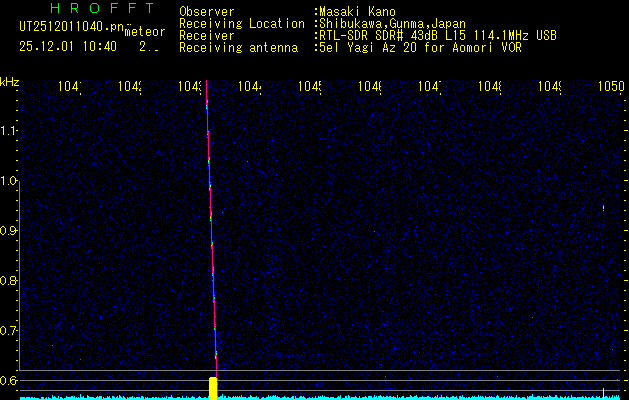Screen dimensions: 629x400
Task: Click the 1050 time axis marker
Action: tap(611, 87)
